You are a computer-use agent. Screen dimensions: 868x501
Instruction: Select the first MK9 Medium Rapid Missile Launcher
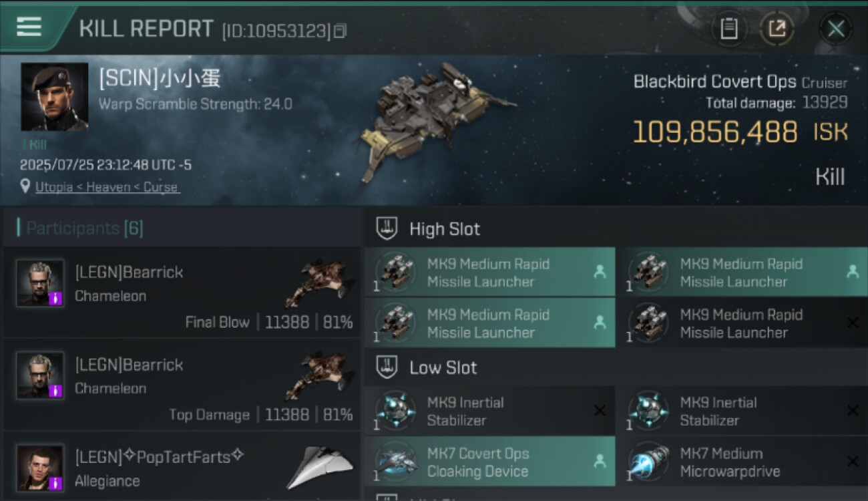click(x=489, y=273)
